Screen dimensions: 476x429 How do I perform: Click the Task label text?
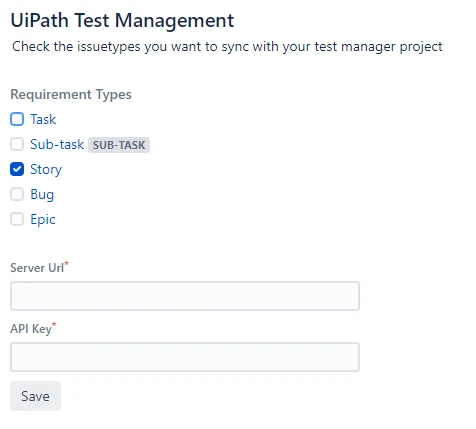[x=43, y=119]
